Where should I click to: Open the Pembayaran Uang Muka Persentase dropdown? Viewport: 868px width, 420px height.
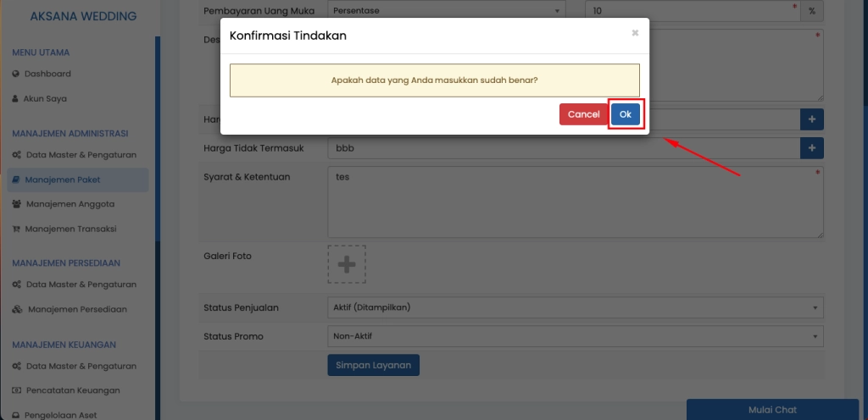(447, 11)
